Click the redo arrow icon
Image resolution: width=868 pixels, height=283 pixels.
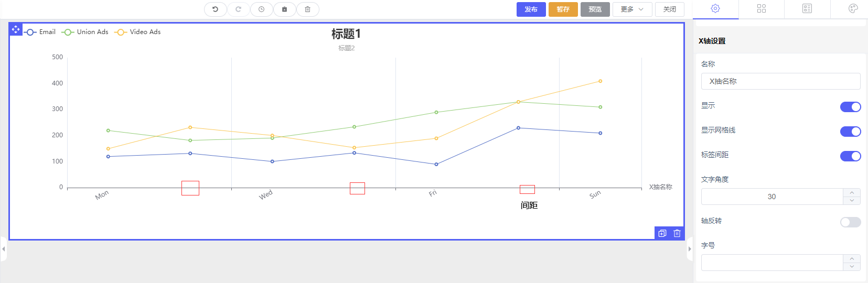[x=238, y=9]
